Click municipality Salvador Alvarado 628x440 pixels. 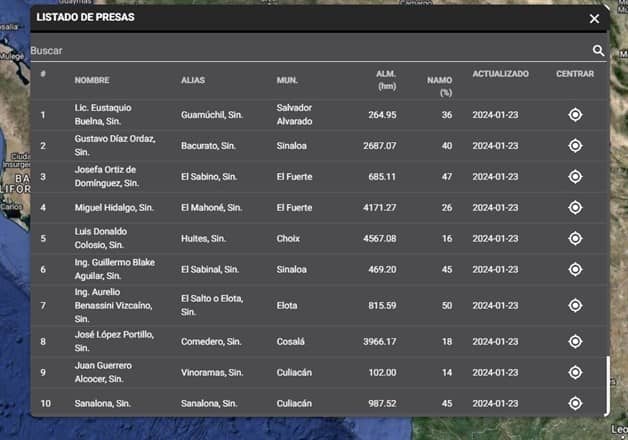pos(294,115)
